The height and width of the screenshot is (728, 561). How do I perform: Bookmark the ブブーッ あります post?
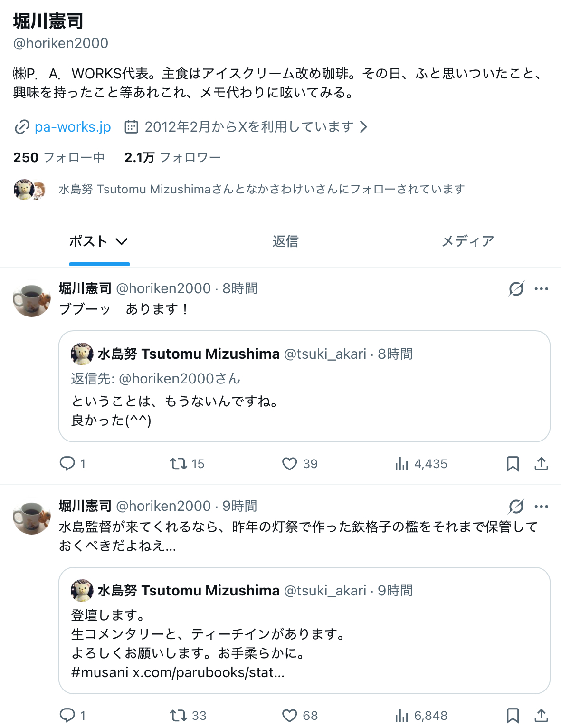coord(513,463)
